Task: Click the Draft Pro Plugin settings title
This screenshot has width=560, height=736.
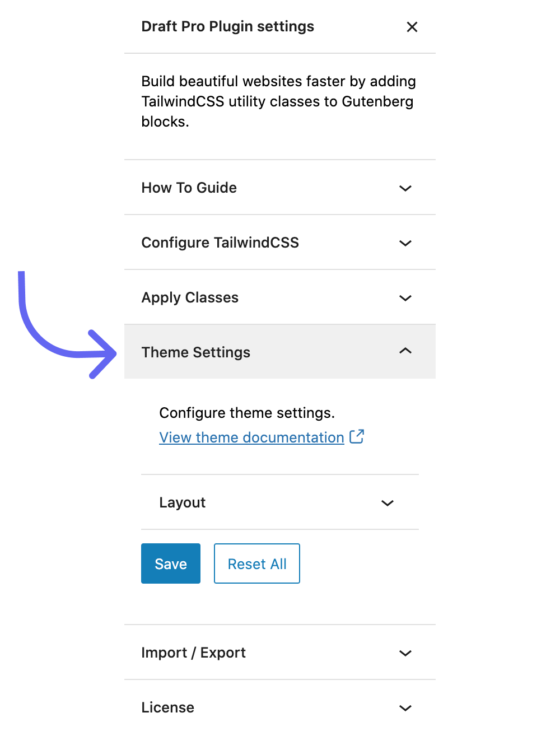Action: pyautogui.click(x=228, y=26)
